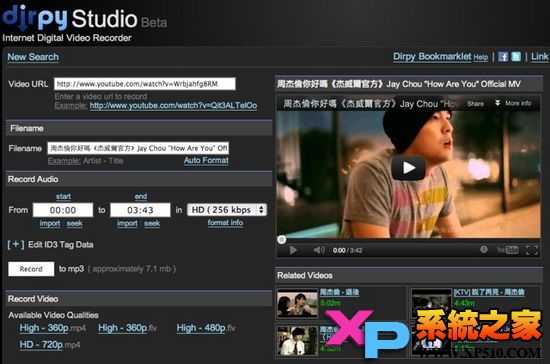Click import under end time

click(x=127, y=223)
